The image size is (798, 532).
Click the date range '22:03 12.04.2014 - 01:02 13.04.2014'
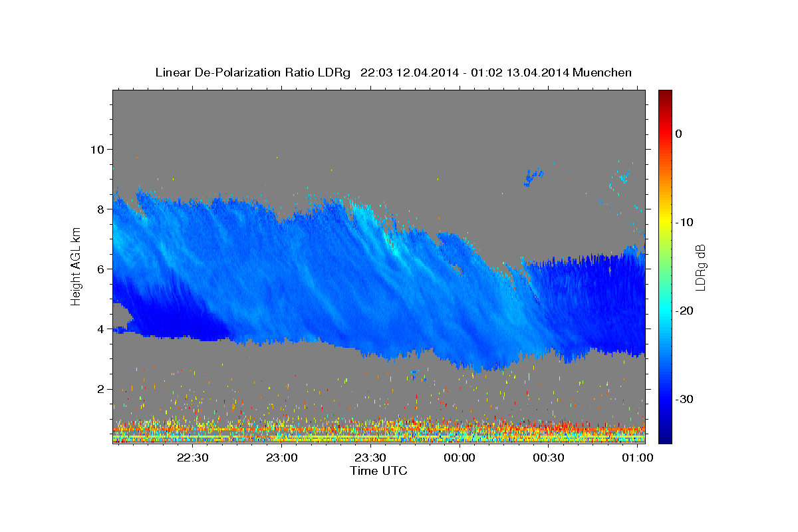(x=464, y=72)
